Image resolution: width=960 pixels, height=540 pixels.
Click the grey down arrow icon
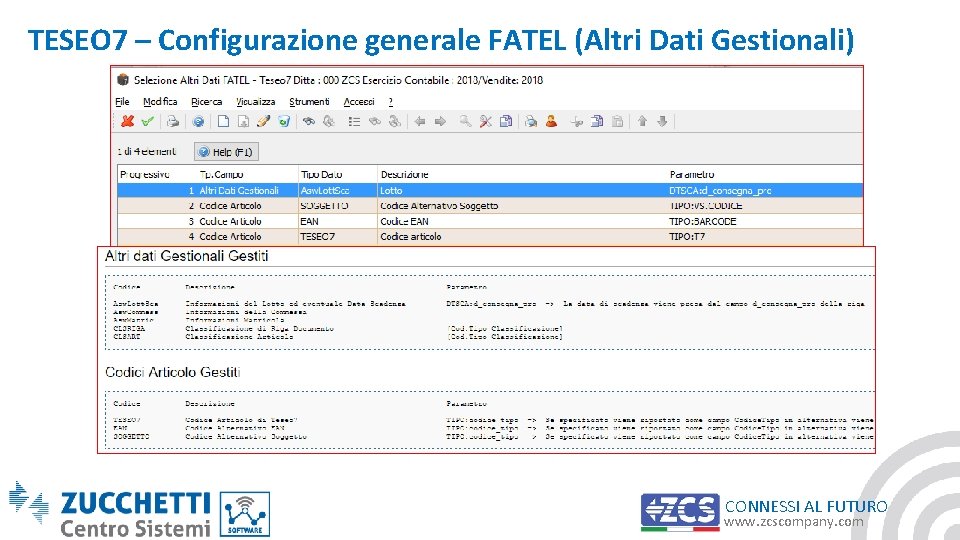pyautogui.click(x=662, y=121)
